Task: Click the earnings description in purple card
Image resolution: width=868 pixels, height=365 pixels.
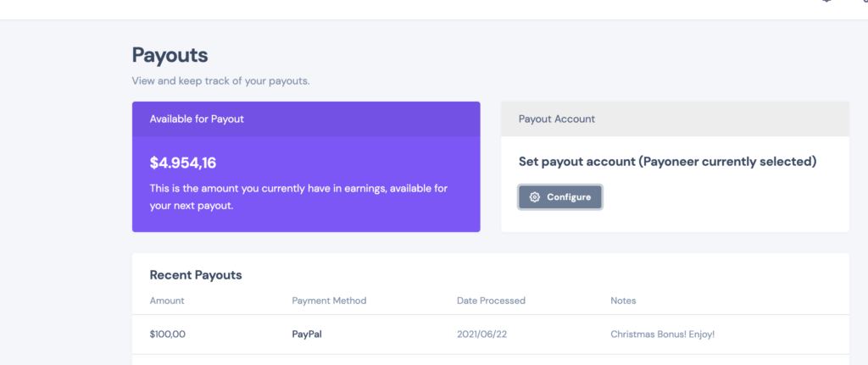Action: (299, 197)
